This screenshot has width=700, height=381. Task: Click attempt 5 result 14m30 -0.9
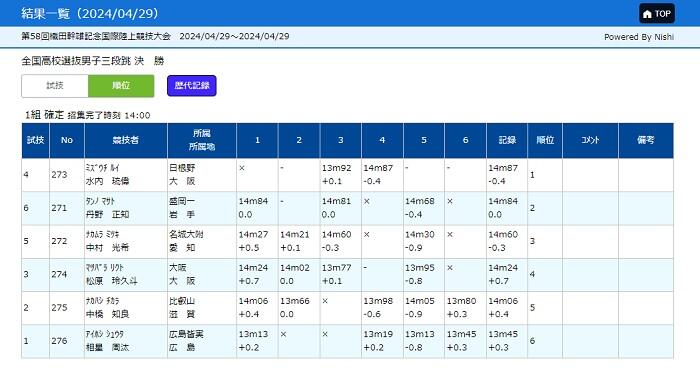point(424,241)
